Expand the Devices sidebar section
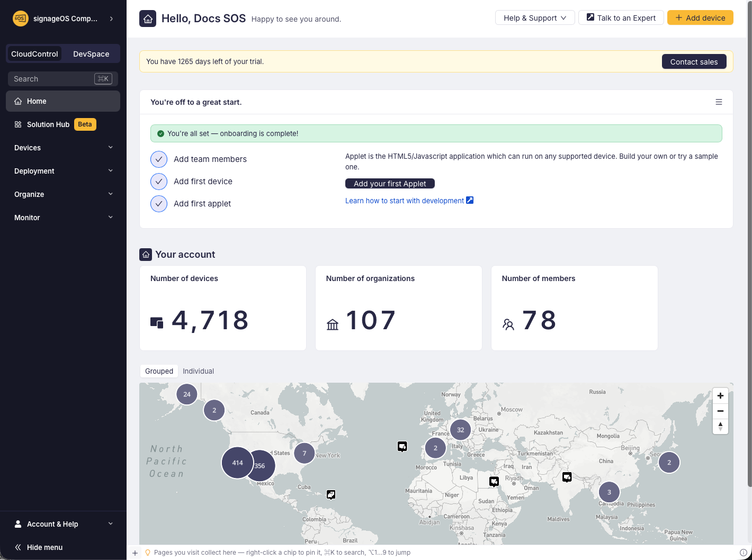Viewport: 752px width, 560px height. coord(63,148)
